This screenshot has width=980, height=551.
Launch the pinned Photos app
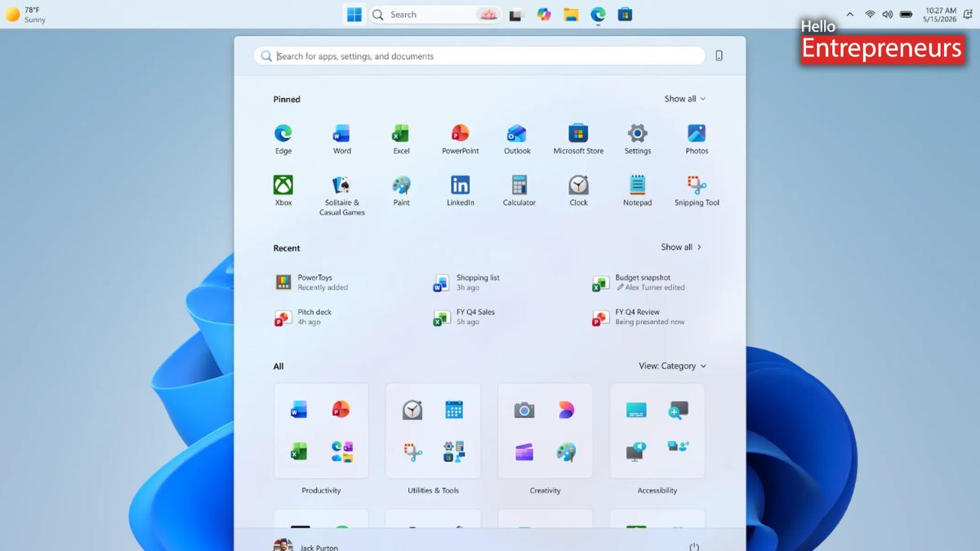697,139
